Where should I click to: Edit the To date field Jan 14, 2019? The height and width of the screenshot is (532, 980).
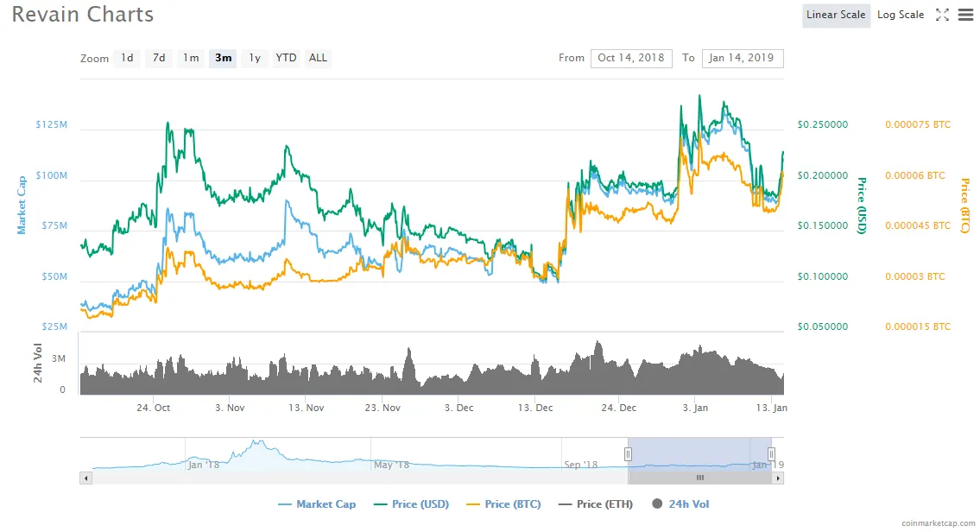tap(743, 58)
